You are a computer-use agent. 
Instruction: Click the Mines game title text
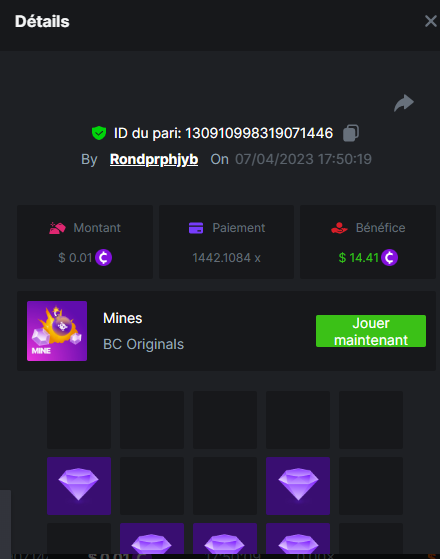pos(123,318)
